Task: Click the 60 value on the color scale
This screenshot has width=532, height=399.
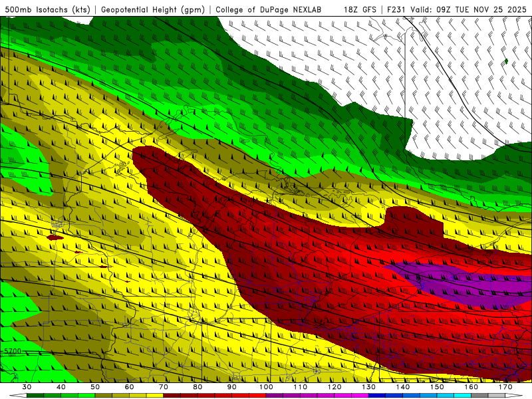Action: (x=129, y=387)
